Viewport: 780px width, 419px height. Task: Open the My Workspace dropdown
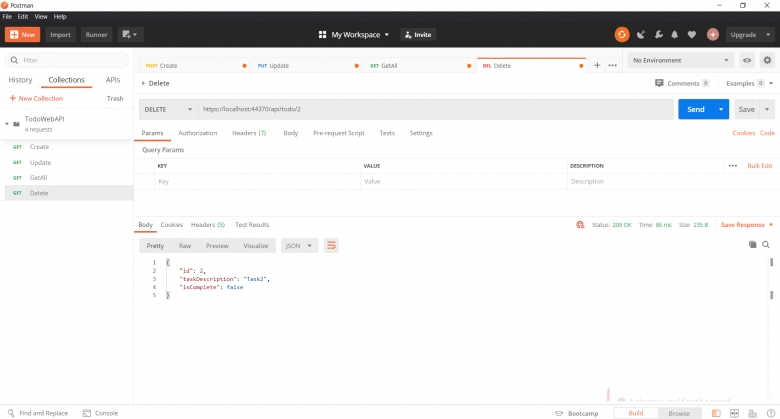(x=360, y=34)
